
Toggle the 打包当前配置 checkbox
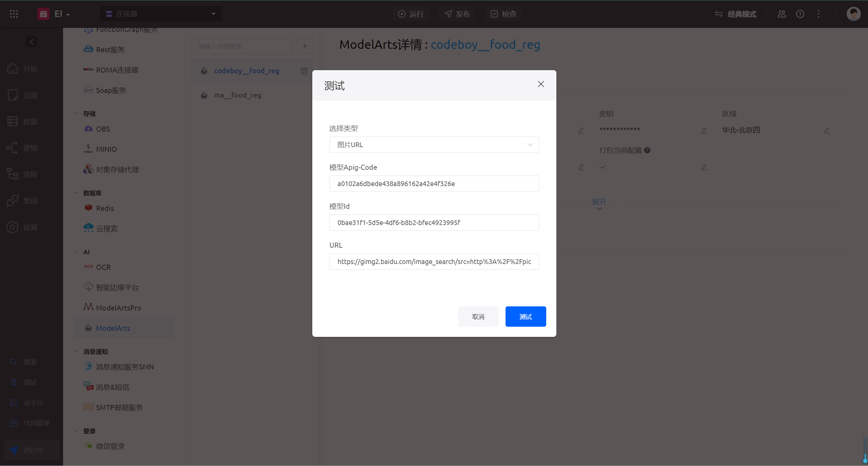603,167
